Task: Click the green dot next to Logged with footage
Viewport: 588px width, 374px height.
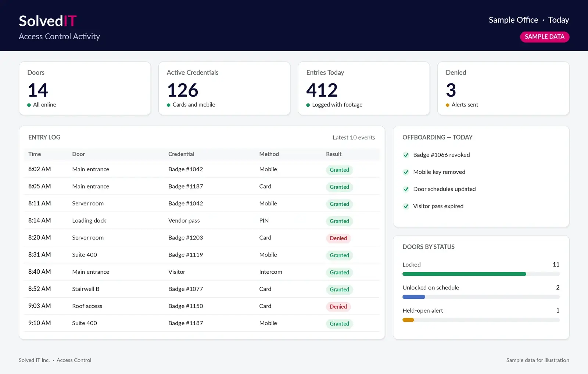Action: [x=308, y=105]
